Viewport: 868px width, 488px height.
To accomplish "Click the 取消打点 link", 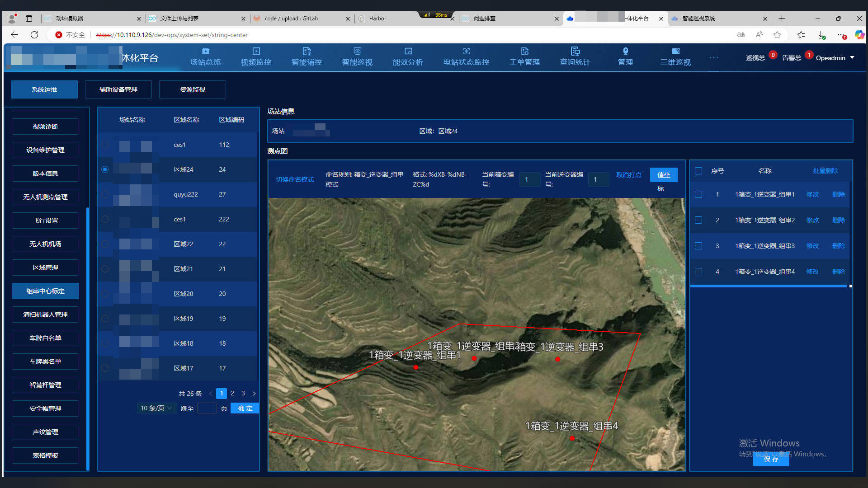I will tap(629, 175).
